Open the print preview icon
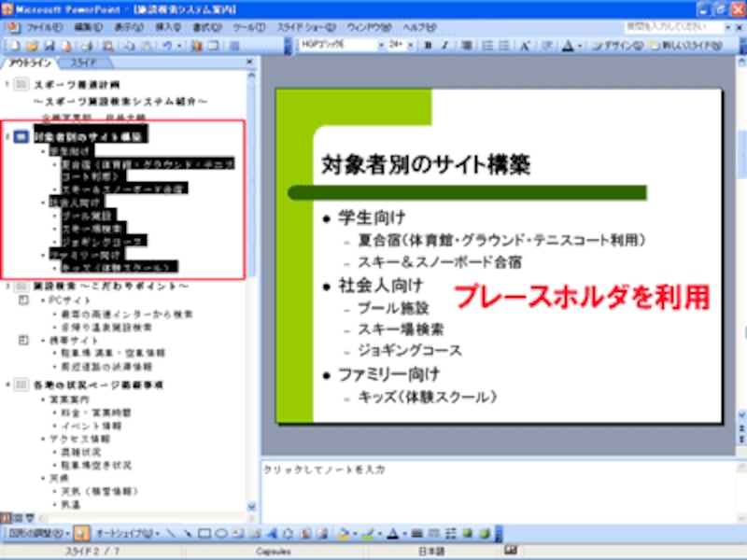Viewport: 747px width, 560px height. [109, 46]
